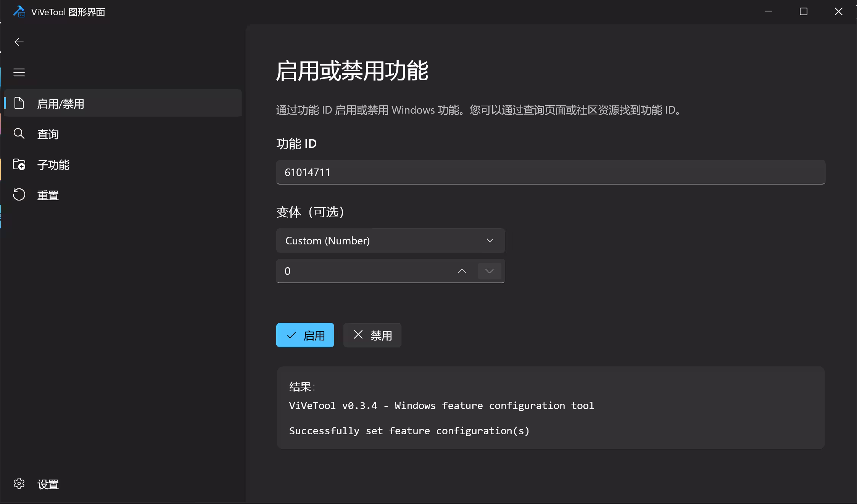Open the 子功能 page
This screenshot has width=857, height=504.
click(x=123, y=164)
